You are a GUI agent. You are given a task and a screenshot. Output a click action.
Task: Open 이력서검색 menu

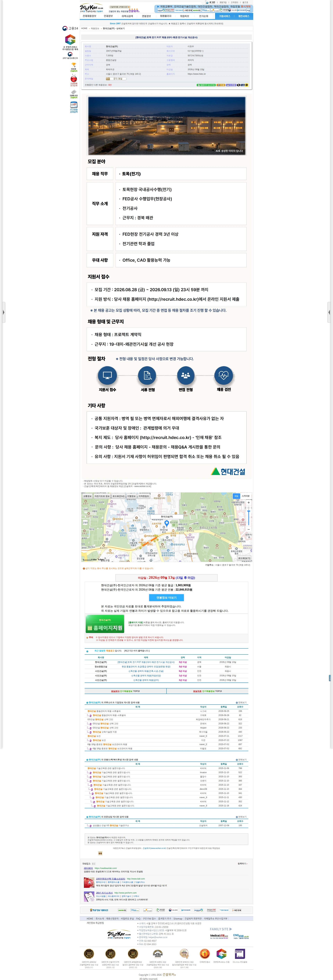[x=127, y=16]
